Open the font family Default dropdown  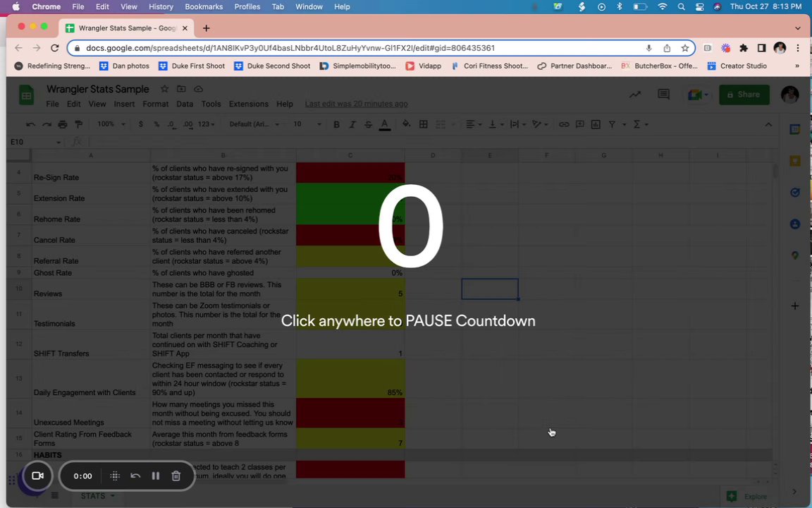[x=254, y=124]
